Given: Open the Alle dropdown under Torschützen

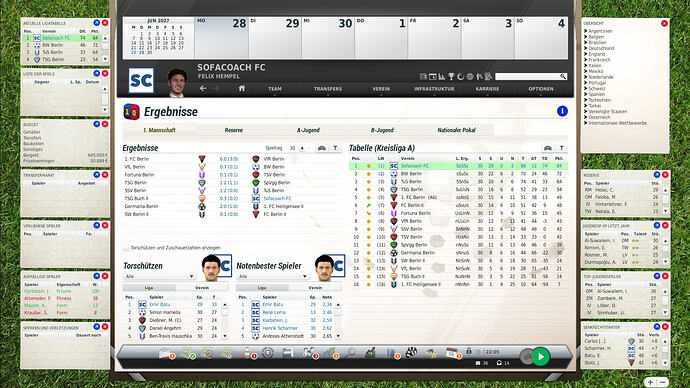Looking at the screenshot, I should [x=159, y=276].
